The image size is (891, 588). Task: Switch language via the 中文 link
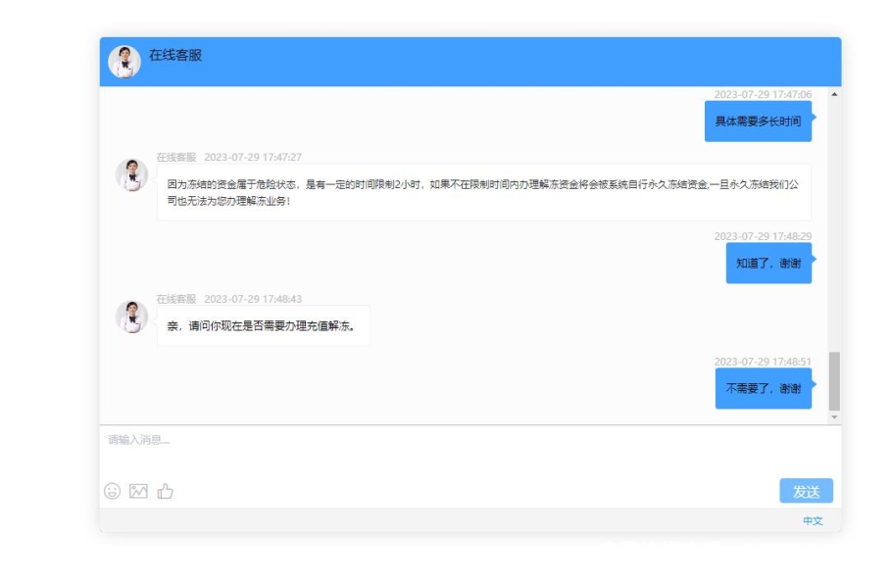(813, 520)
